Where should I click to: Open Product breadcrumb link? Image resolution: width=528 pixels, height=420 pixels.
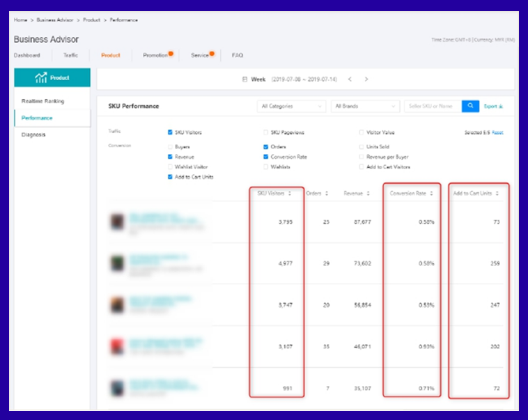(91, 20)
